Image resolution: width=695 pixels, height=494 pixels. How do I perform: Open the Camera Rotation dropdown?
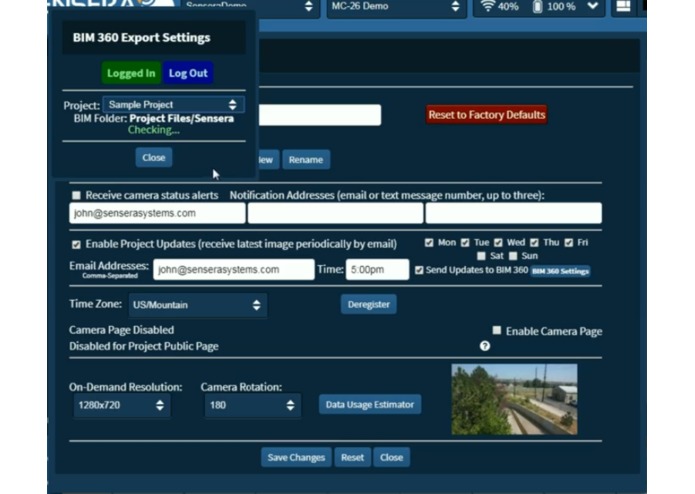click(252, 405)
